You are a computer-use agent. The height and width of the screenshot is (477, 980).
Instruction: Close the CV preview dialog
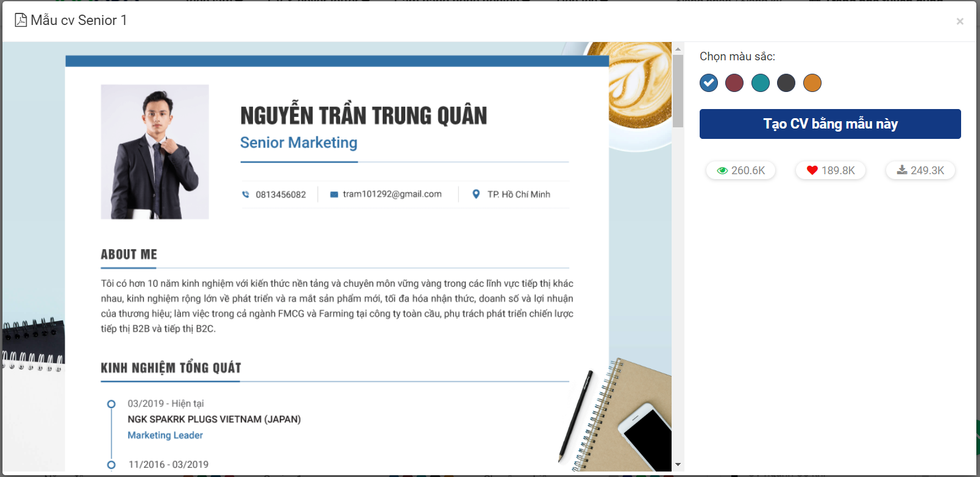(x=960, y=21)
